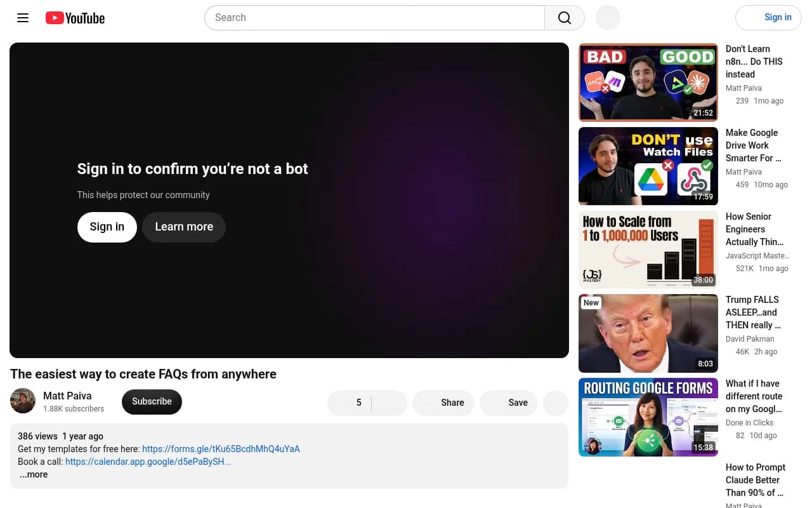
Task: Open the hamburger guide menu
Action: point(23,18)
